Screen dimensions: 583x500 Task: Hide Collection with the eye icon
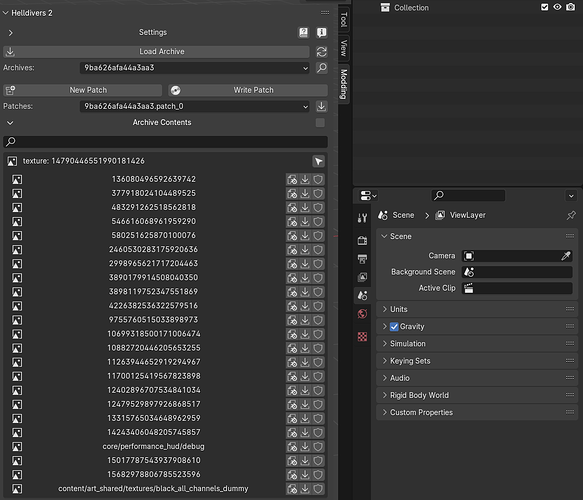coord(557,7)
